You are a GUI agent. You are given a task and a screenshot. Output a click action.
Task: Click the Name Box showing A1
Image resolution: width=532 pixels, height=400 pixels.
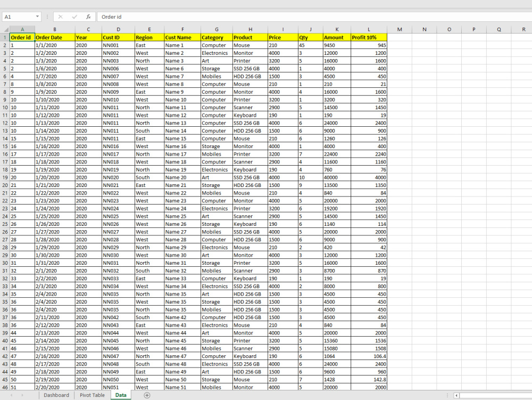point(19,17)
